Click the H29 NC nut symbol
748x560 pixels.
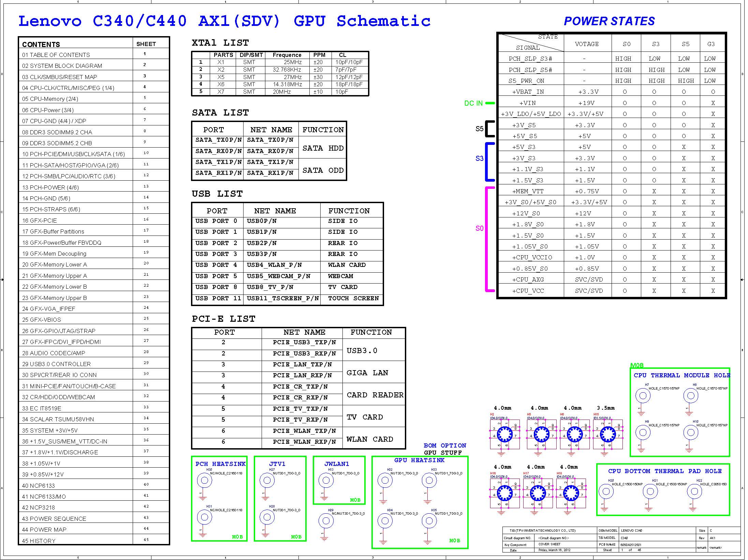(326, 521)
